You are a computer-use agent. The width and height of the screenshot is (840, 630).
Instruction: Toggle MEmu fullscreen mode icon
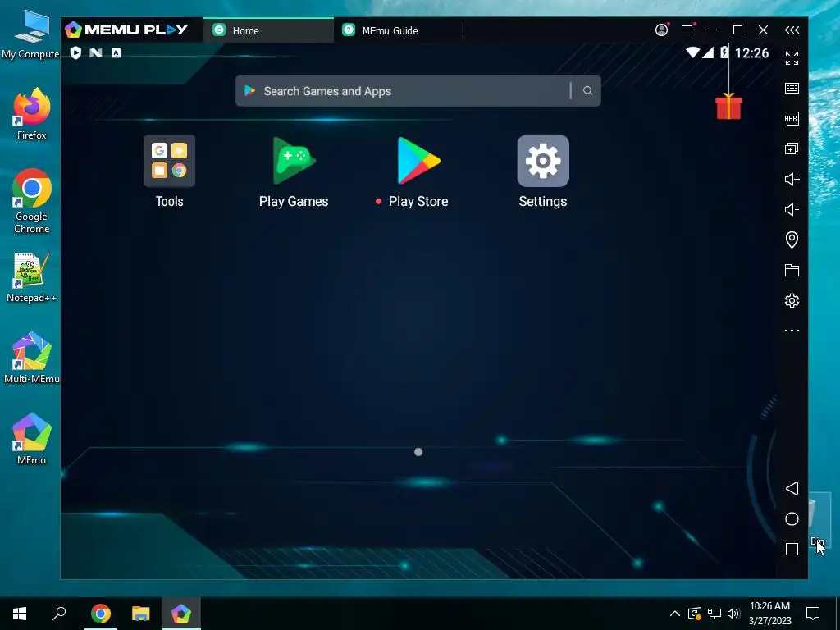click(x=792, y=58)
